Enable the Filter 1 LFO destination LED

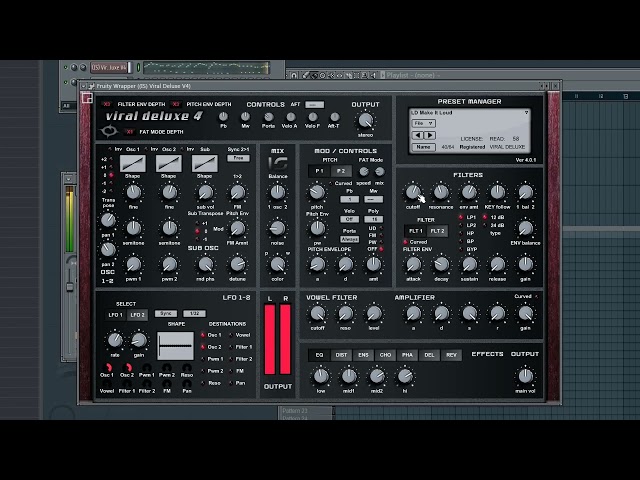[231, 347]
